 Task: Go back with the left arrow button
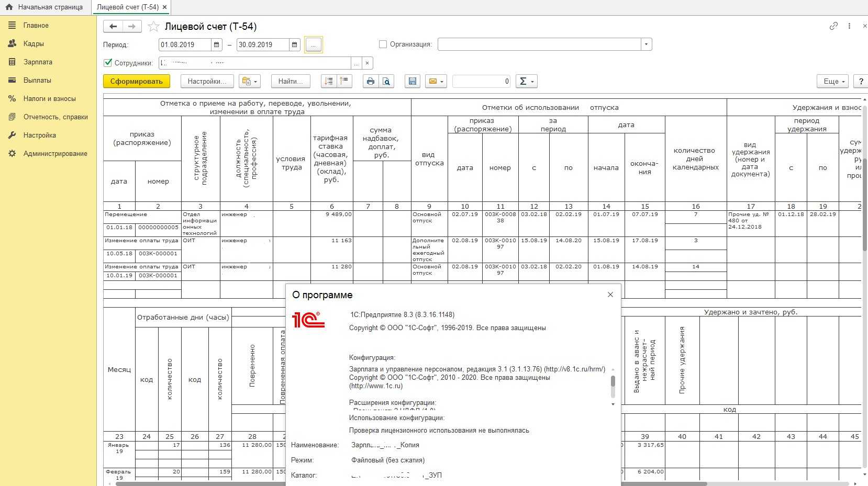coord(113,26)
